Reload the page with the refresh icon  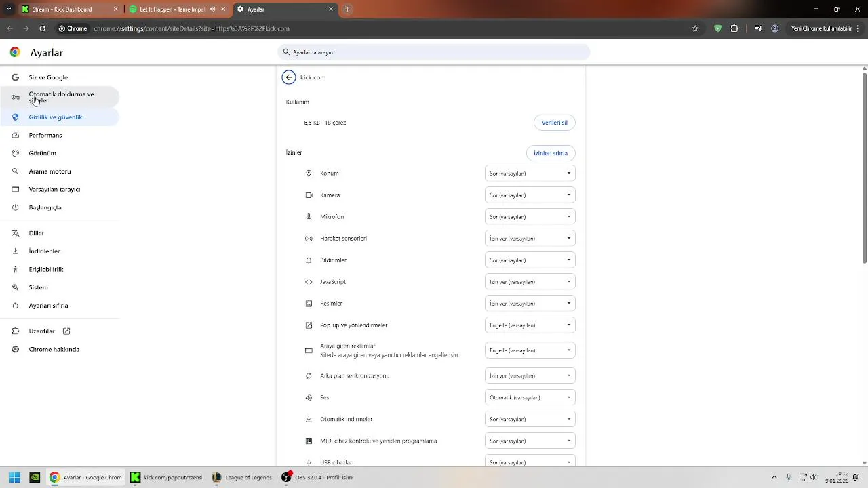42,28
